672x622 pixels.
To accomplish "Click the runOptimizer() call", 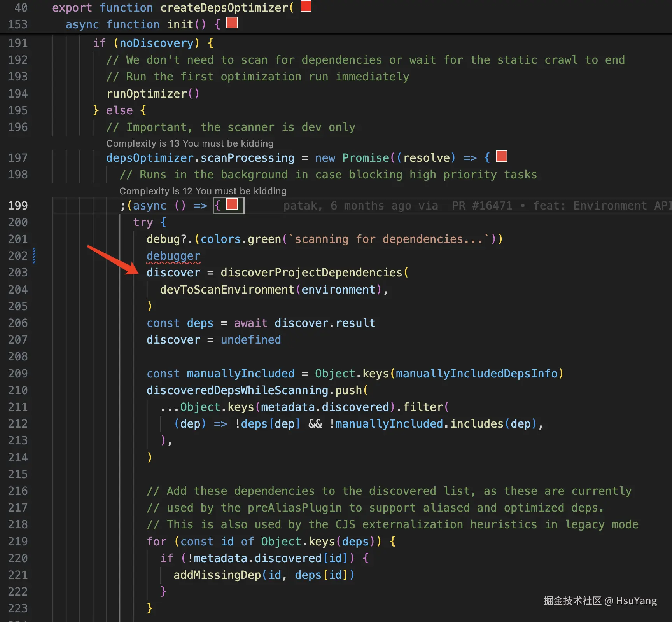I will pos(153,94).
